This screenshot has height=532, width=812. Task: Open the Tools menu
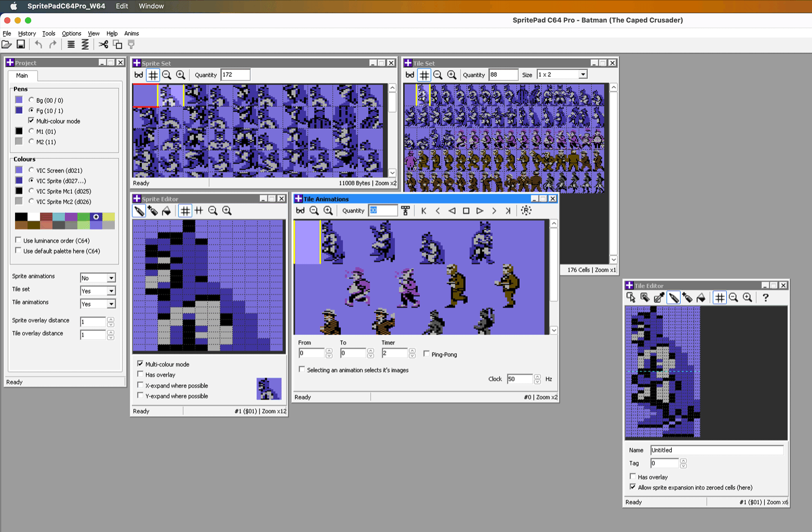pos(48,33)
